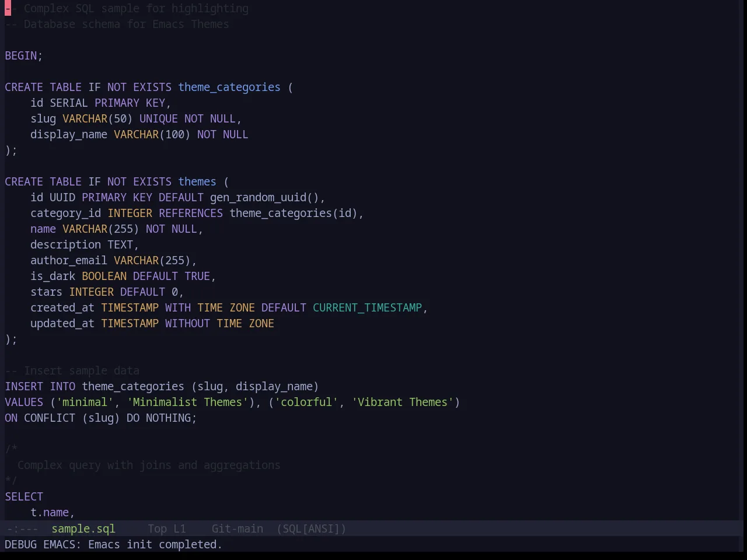
Task: Click VARCHAR(100) in display_name column
Action: coord(152,134)
